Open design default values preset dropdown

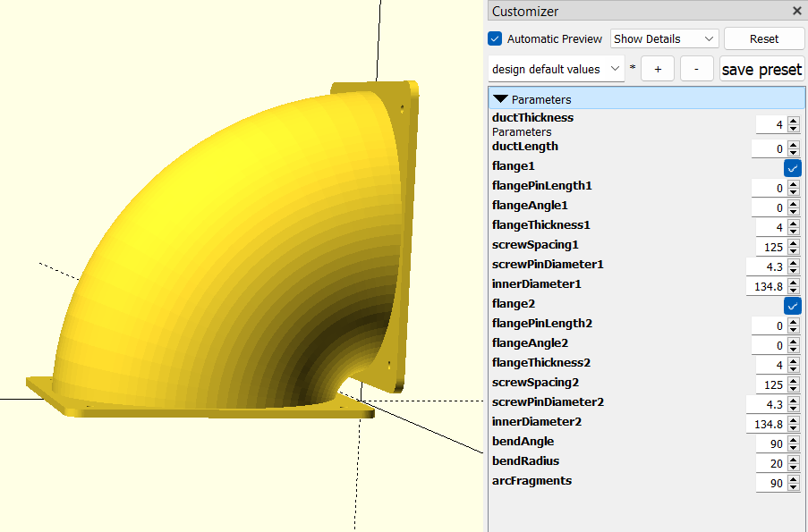(x=556, y=69)
